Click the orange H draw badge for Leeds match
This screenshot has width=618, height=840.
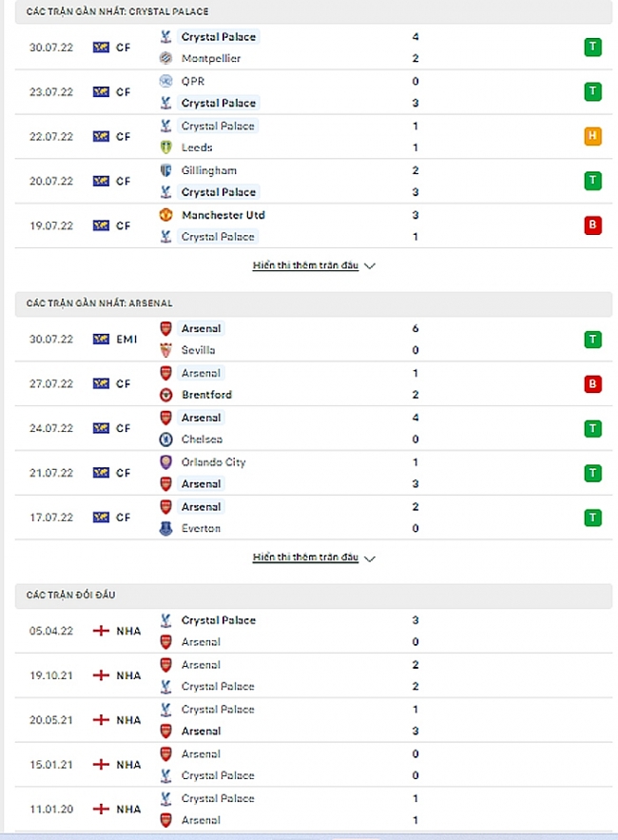[592, 136]
